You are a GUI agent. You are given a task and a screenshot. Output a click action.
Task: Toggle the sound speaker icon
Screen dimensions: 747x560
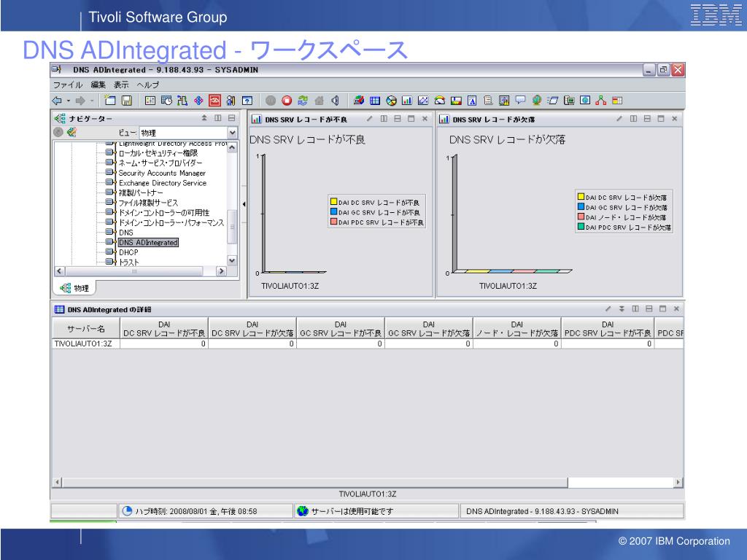[x=336, y=101]
